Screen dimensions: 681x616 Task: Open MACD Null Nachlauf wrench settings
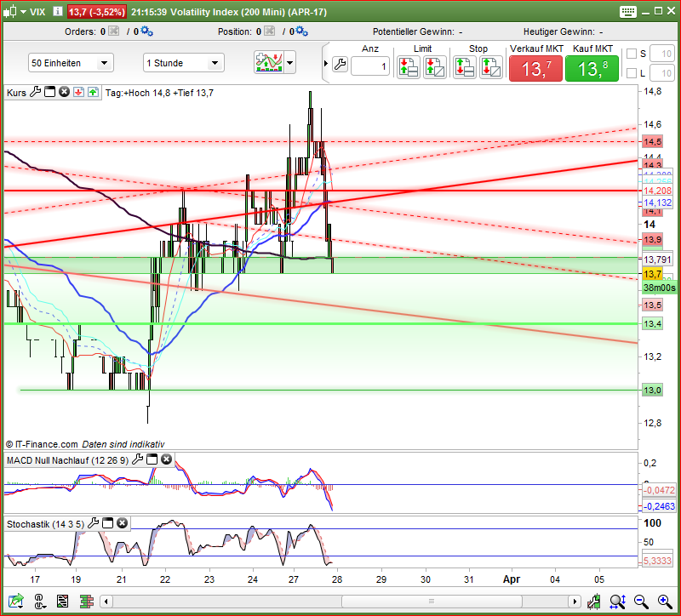137,459
